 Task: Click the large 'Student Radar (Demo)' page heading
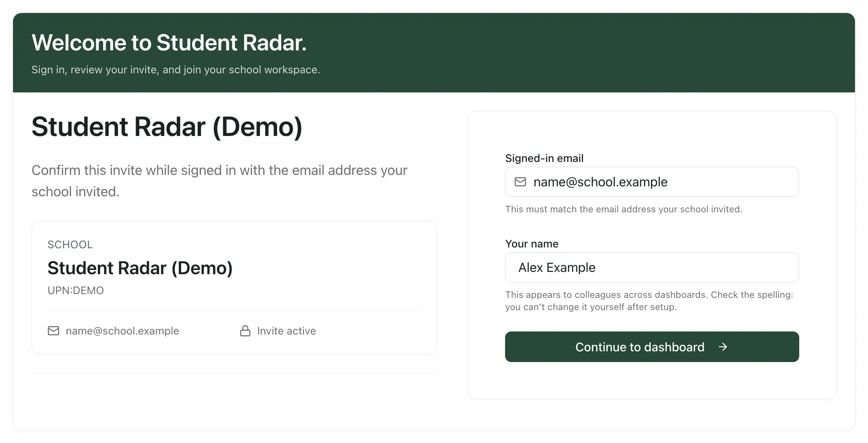[167, 127]
